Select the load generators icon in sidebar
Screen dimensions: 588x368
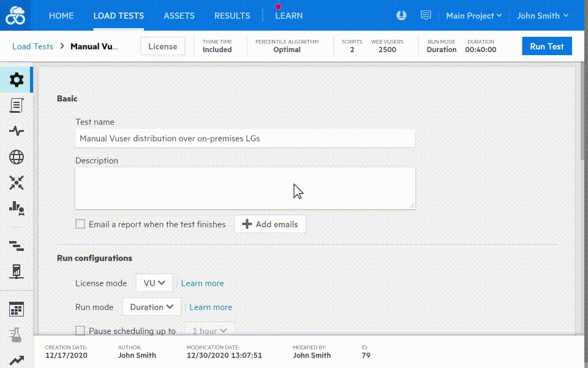(x=16, y=270)
